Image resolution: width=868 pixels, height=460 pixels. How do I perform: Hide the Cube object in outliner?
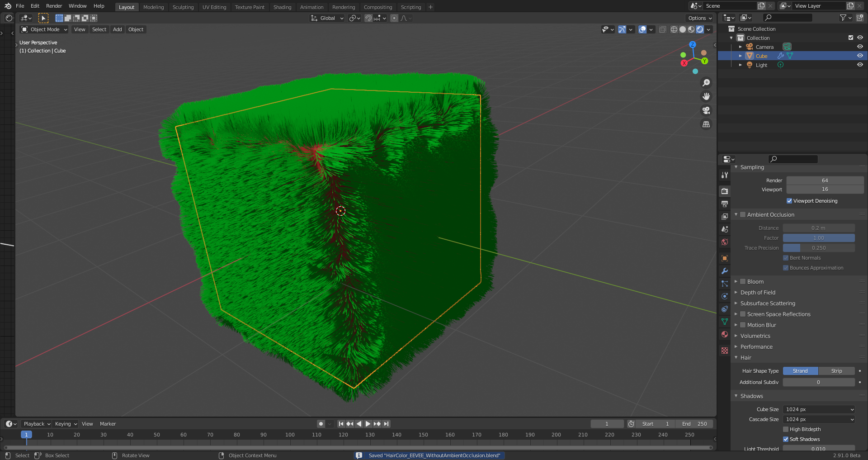[860, 56]
